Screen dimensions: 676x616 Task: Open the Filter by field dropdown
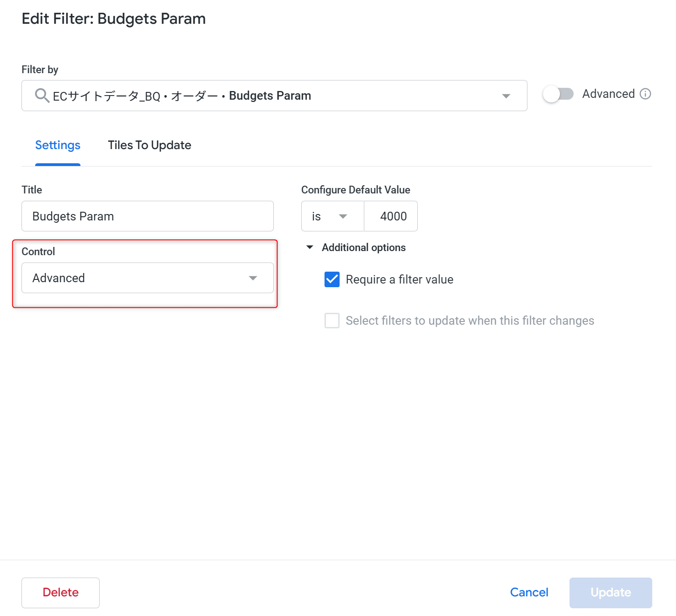[x=274, y=96]
